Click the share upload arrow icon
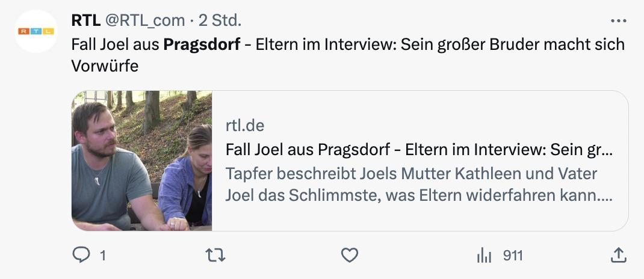644x279 pixels. pyautogui.click(x=618, y=256)
